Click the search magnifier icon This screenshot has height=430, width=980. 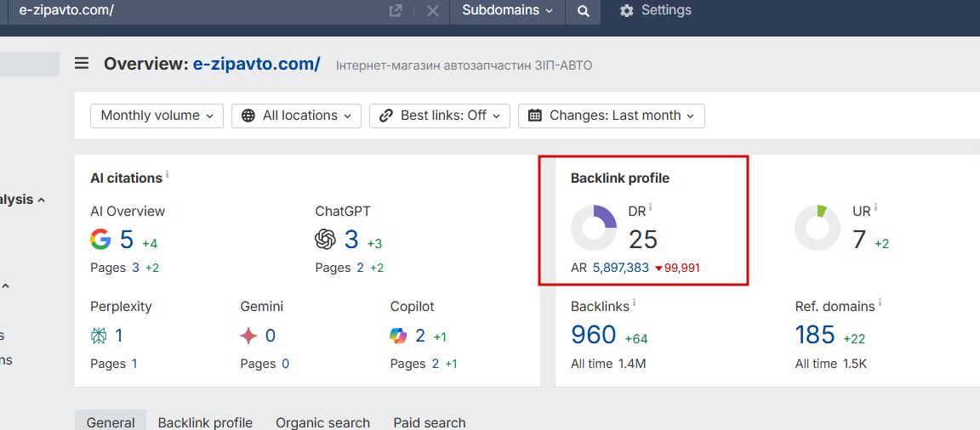coord(583,11)
